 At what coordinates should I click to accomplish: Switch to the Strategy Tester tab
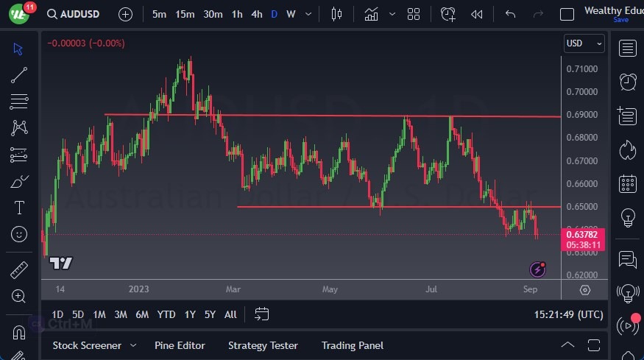[263, 345]
